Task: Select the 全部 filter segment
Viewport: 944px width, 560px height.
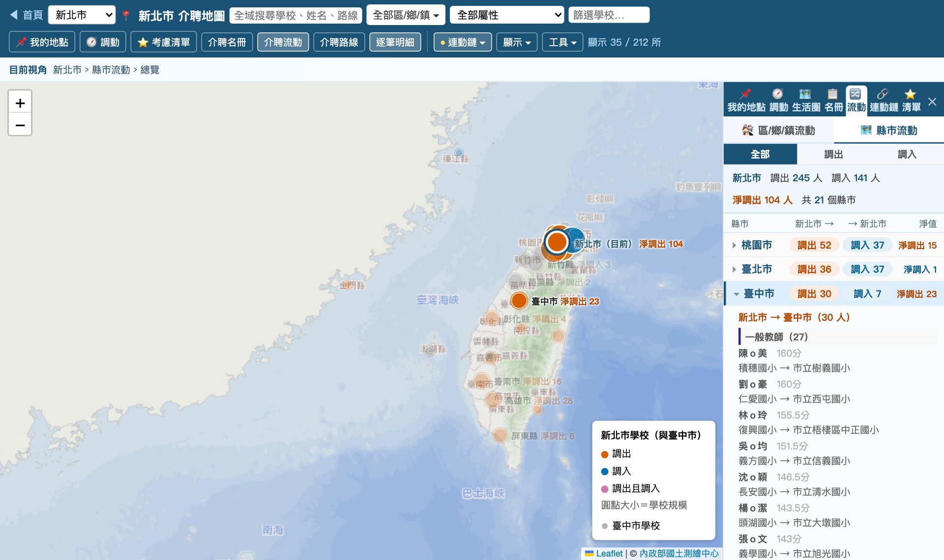Action: pos(760,154)
